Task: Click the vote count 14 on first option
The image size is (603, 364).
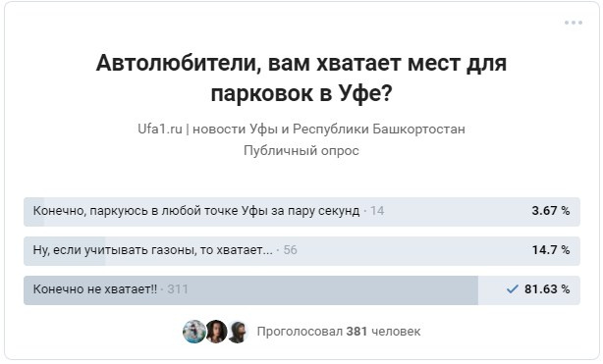Action: [377, 211]
